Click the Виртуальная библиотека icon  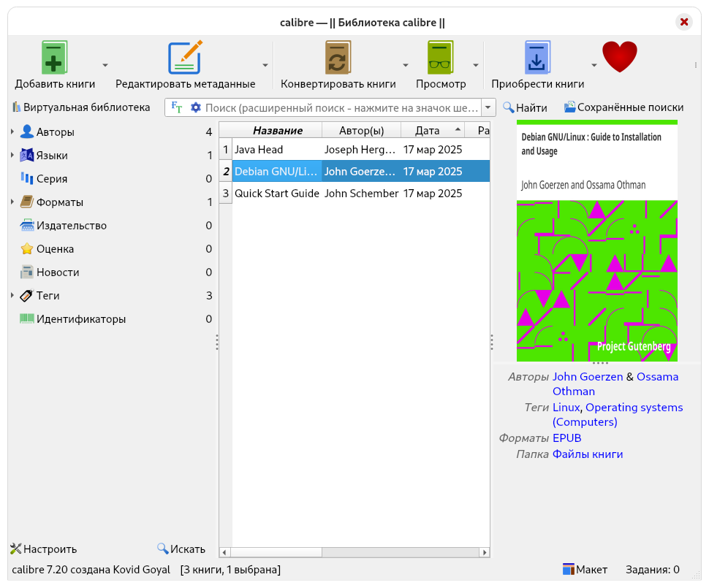[17, 107]
